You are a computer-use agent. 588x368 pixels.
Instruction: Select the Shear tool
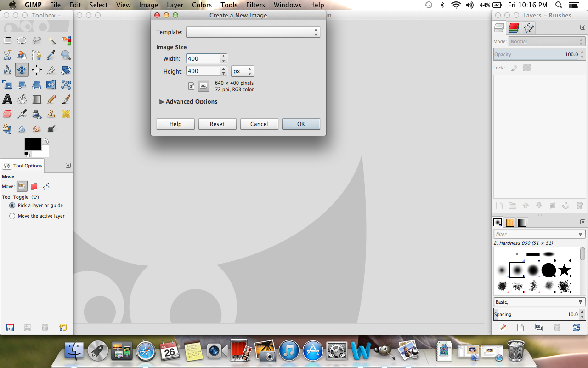pos(22,85)
